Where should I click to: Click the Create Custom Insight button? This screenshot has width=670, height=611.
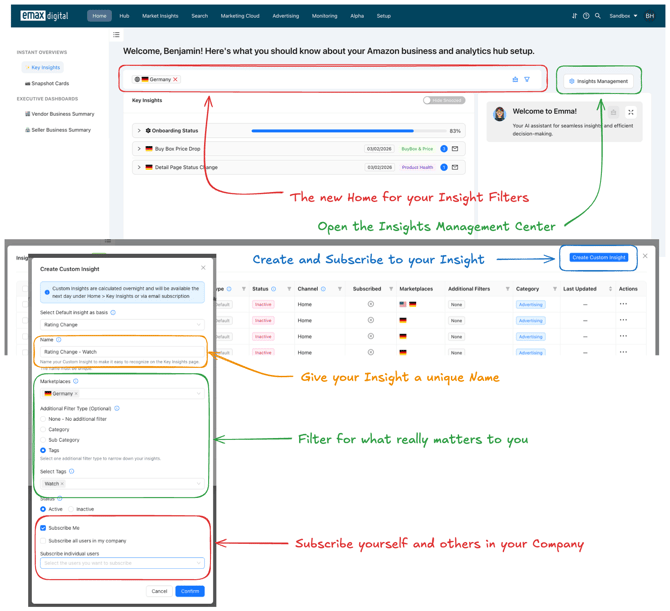click(599, 257)
